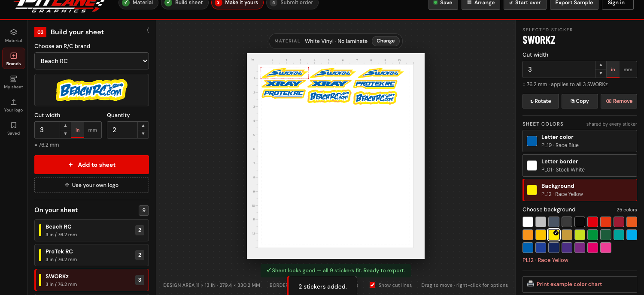Screen dimensions: 644x295
Task: Set selected sticker units to mm
Action: [x=628, y=69]
